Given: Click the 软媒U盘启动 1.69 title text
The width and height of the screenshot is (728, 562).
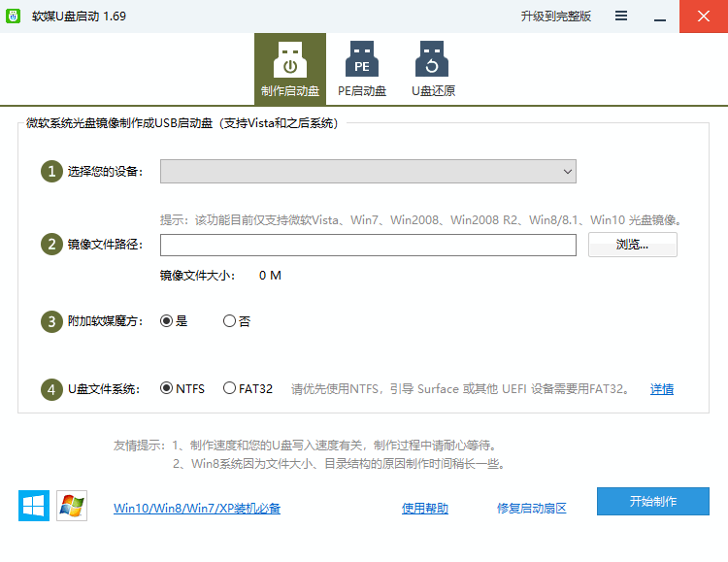Looking at the screenshot, I should pos(79,17).
